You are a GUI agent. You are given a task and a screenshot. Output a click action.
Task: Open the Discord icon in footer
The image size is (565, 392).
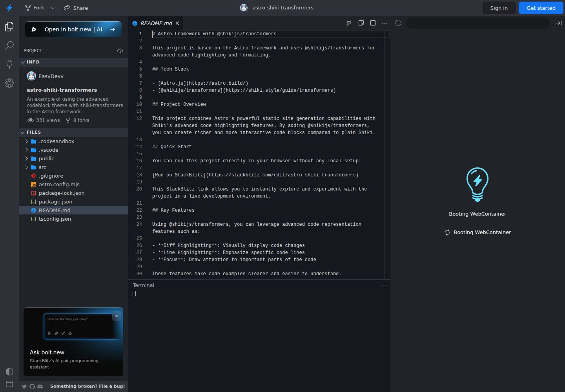[40, 387]
